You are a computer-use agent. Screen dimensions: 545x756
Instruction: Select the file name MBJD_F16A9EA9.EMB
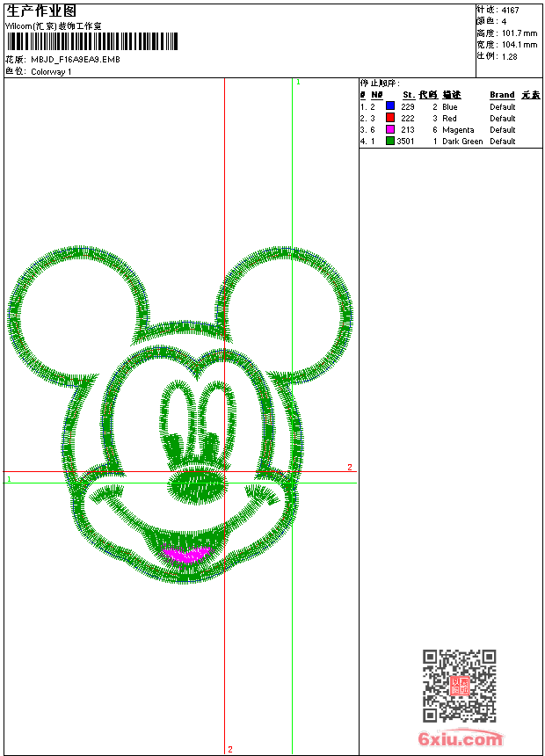tap(76, 60)
